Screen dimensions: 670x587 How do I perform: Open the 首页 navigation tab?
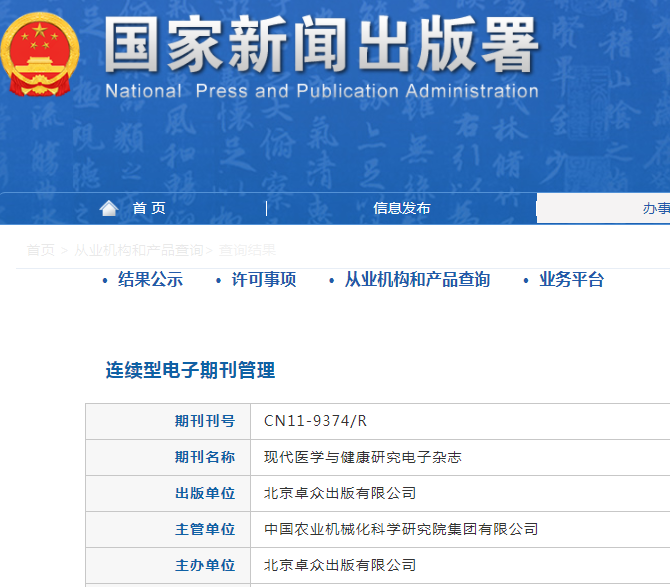click(149, 208)
